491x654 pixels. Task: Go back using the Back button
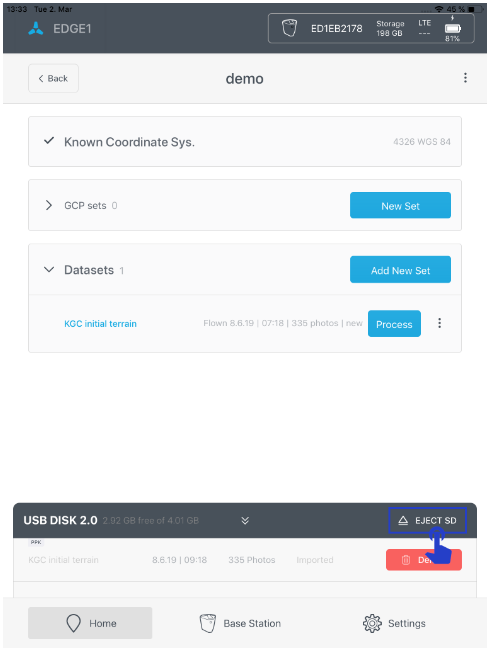(53, 78)
